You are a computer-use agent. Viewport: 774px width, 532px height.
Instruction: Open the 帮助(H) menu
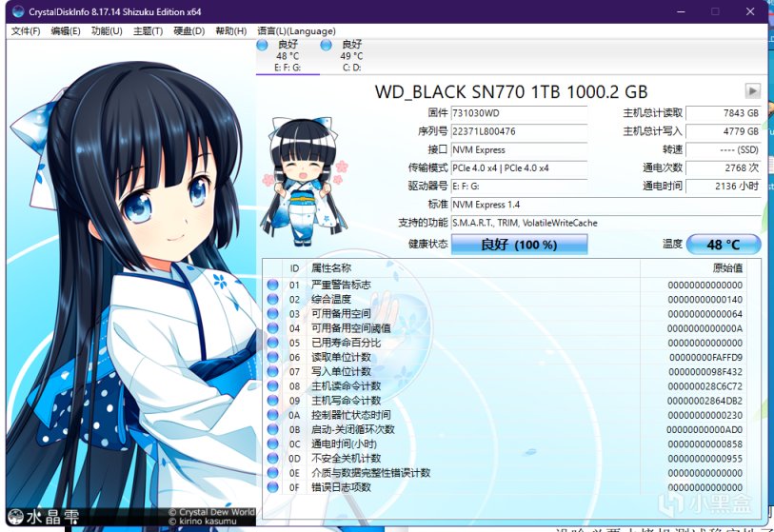pyautogui.click(x=231, y=31)
